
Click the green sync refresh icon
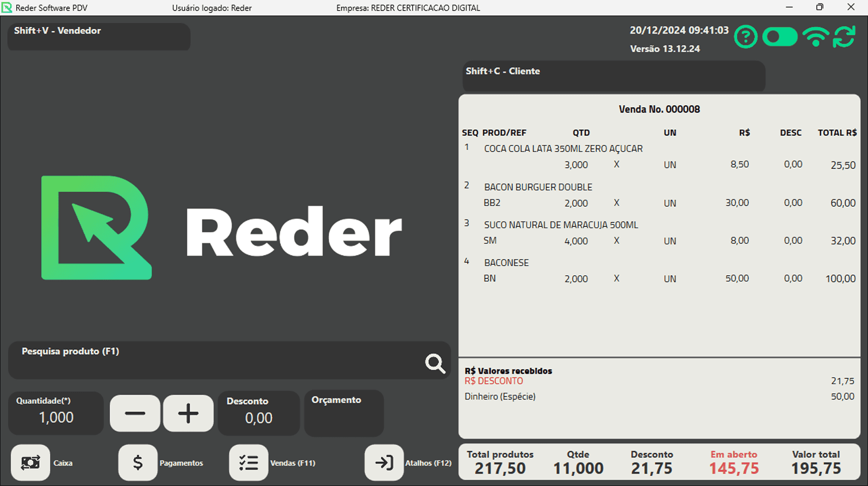pyautogui.click(x=844, y=37)
